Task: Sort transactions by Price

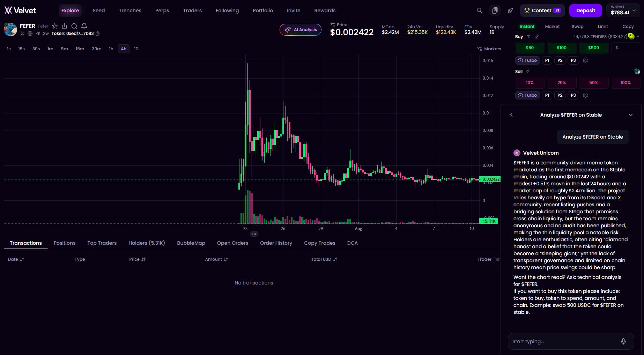Action: (138, 259)
